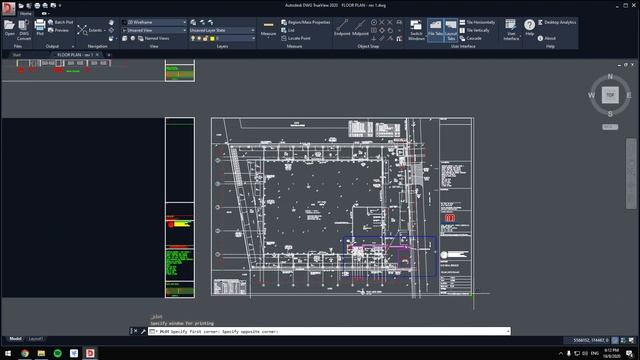Image resolution: width=640 pixels, height=360 pixels.
Task: Click the yellow layer color swatch
Action: coord(212,38)
